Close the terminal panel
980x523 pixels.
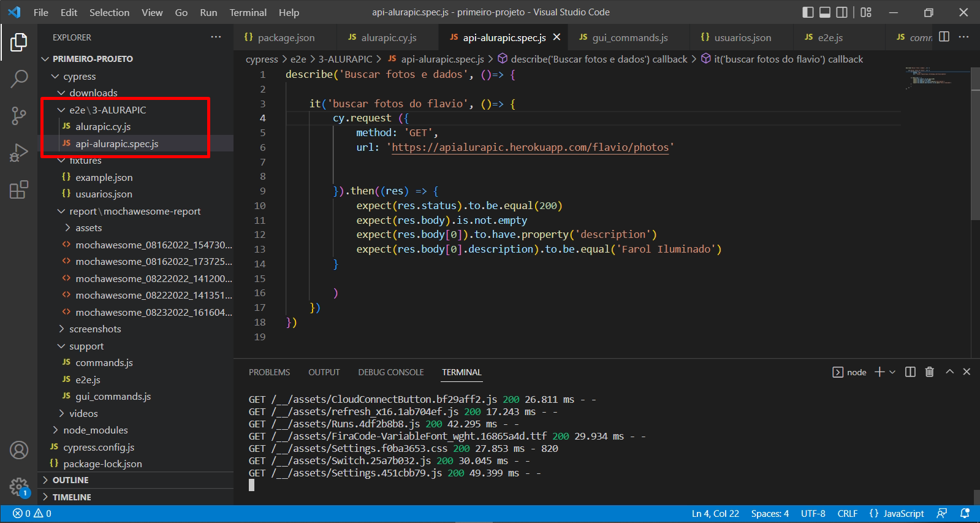click(x=967, y=372)
